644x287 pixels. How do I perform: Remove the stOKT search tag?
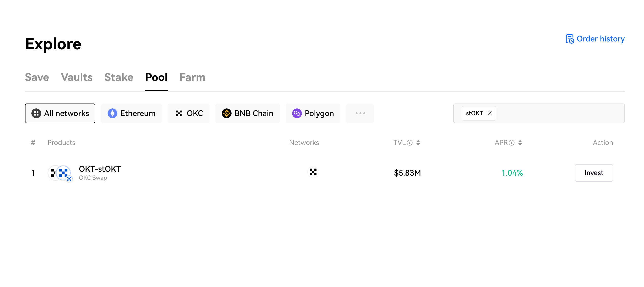490,113
